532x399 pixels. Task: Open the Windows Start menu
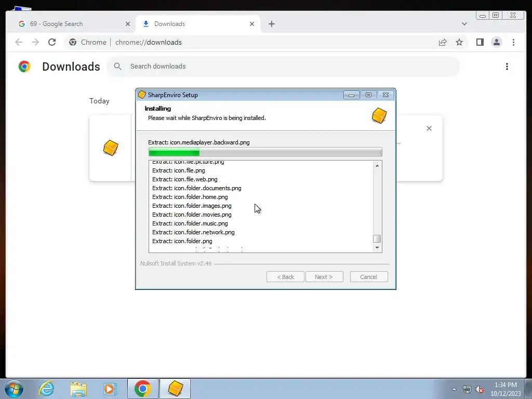14,389
